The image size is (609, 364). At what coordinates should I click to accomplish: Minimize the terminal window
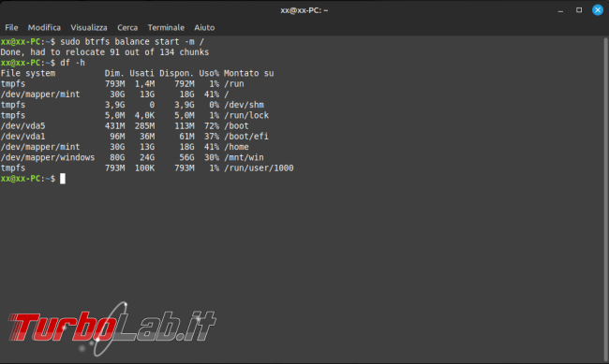coord(560,10)
